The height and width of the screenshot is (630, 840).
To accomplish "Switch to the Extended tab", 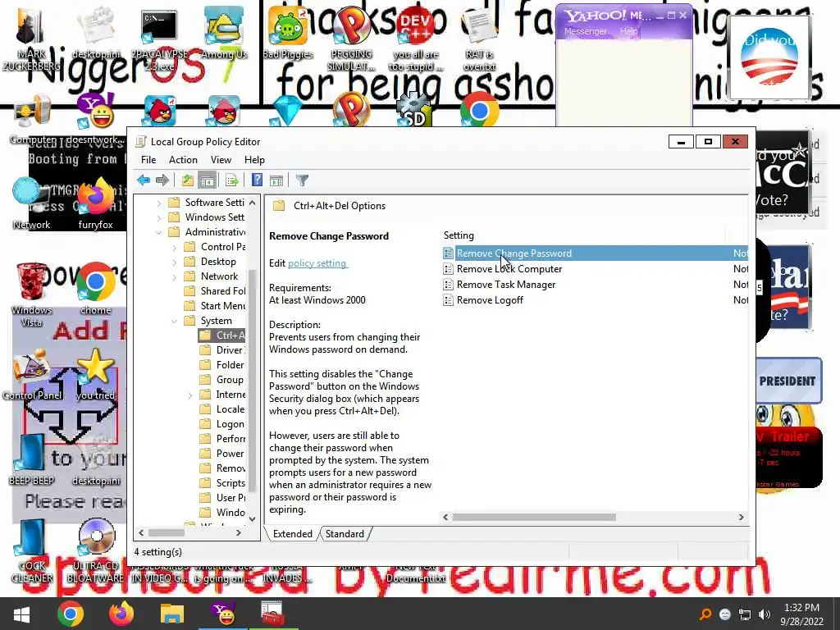I will 293,533.
